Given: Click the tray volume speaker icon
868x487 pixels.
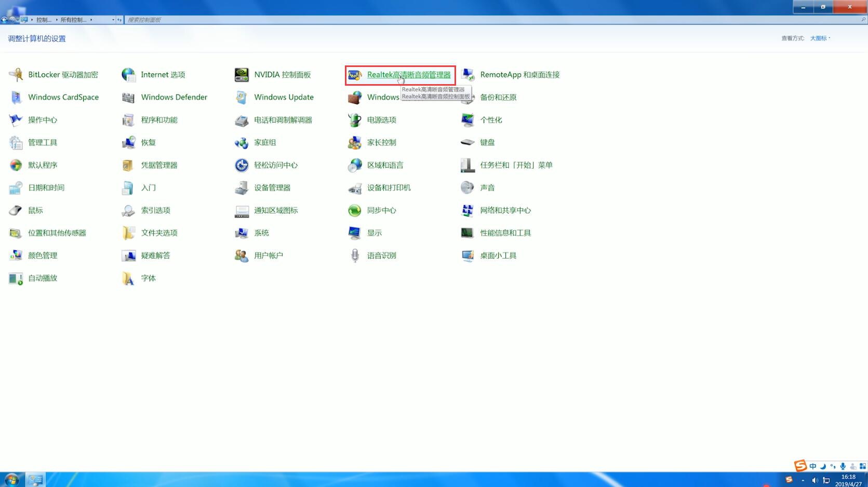Looking at the screenshot, I should click(x=814, y=480).
